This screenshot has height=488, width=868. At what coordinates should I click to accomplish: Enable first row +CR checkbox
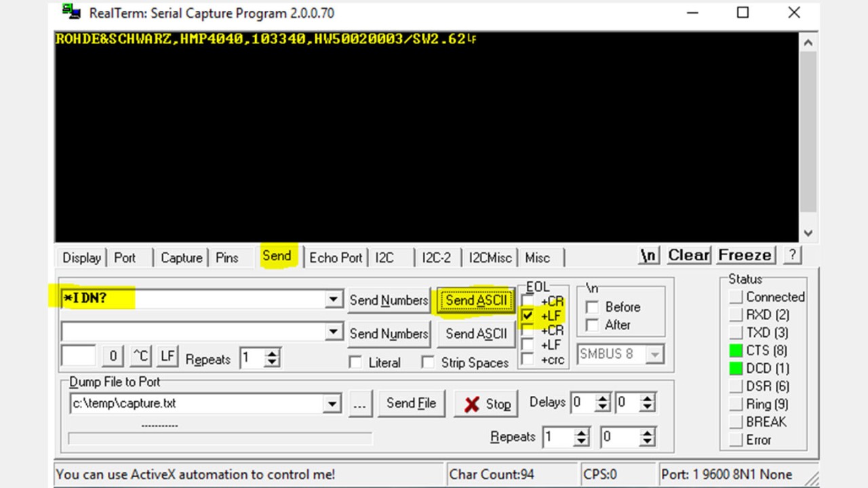point(527,302)
